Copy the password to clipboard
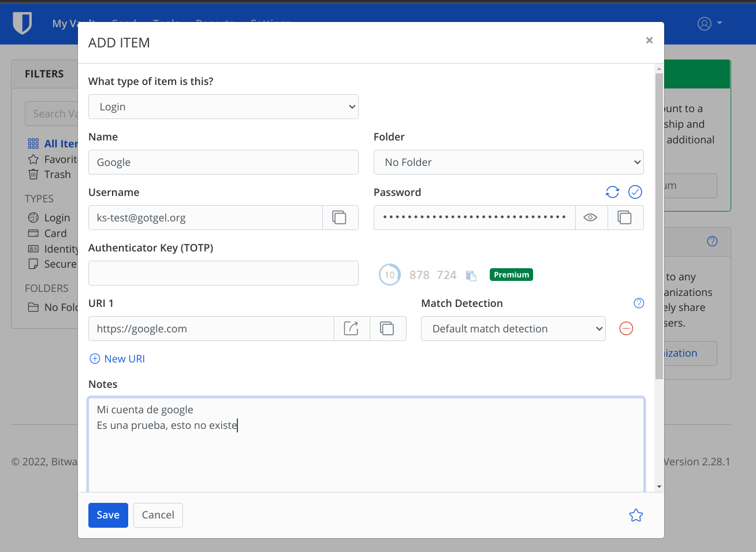 point(625,218)
